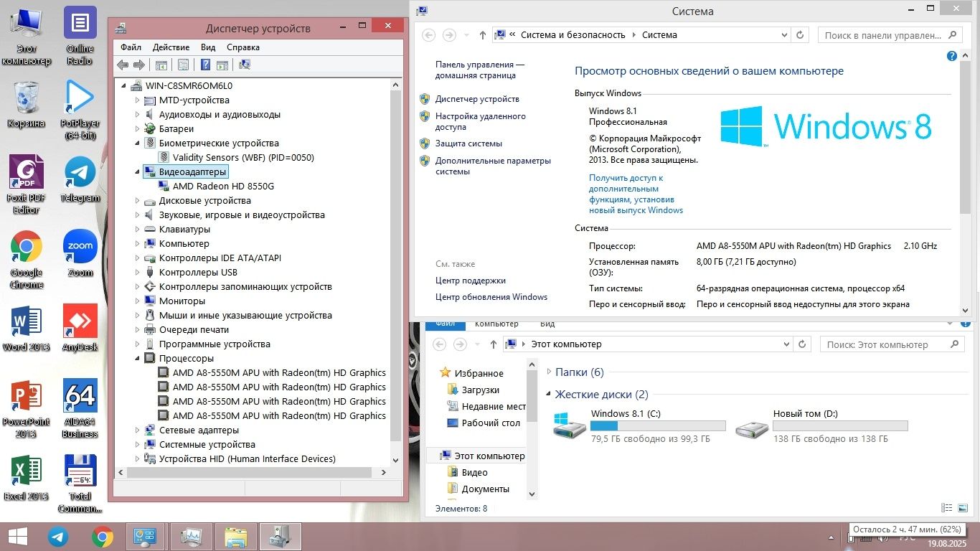Click Telegram icon on the taskbar
980x551 pixels.
coord(58,537)
